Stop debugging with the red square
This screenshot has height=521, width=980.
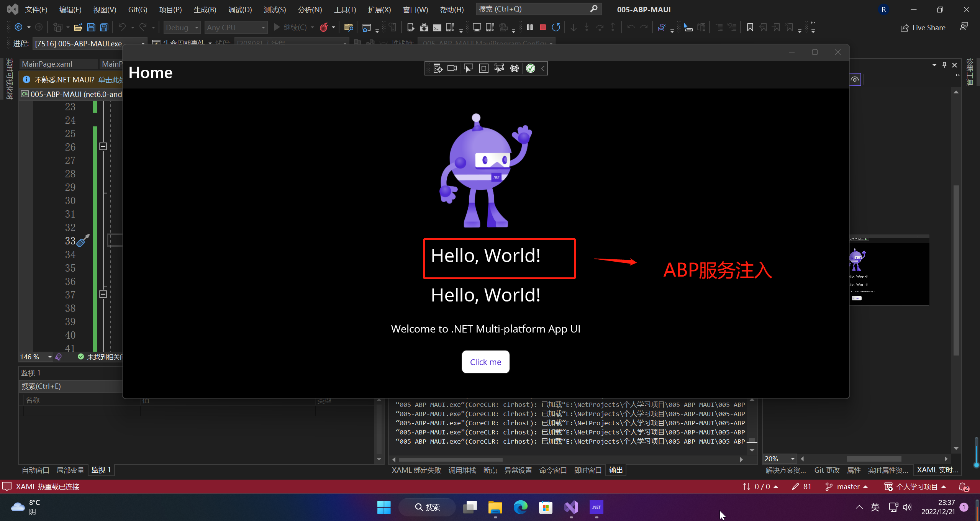(x=542, y=27)
